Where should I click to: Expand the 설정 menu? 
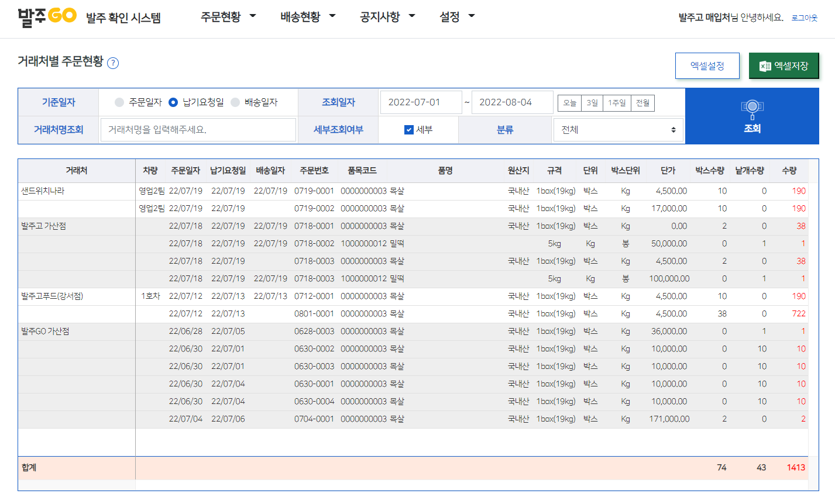(457, 17)
